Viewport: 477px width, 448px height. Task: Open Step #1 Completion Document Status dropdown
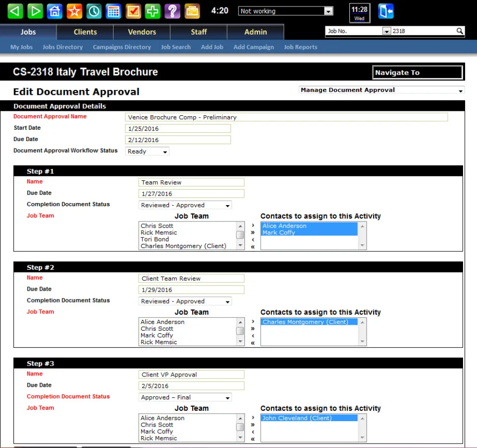[x=185, y=205]
